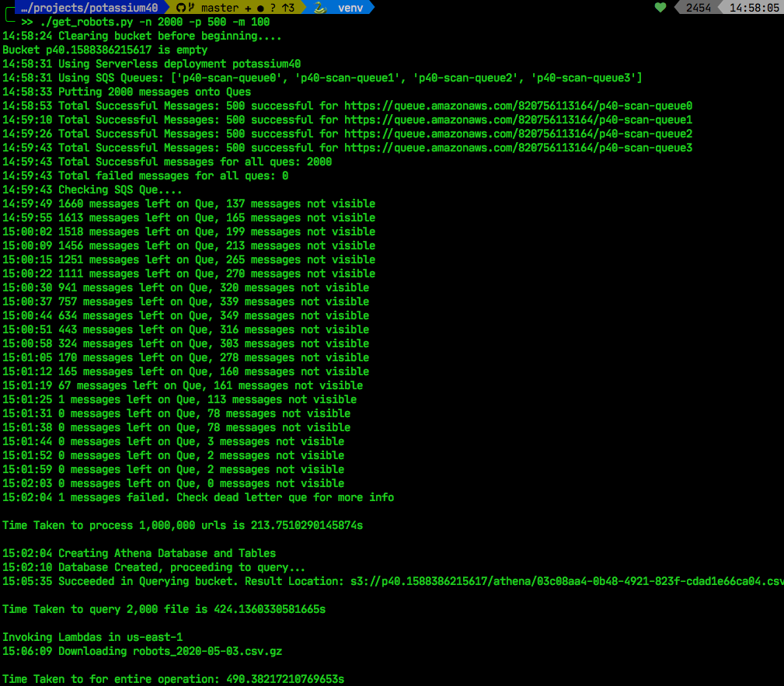The height and width of the screenshot is (686, 784).
Task: Click the venv environment segment
Action: (350, 8)
